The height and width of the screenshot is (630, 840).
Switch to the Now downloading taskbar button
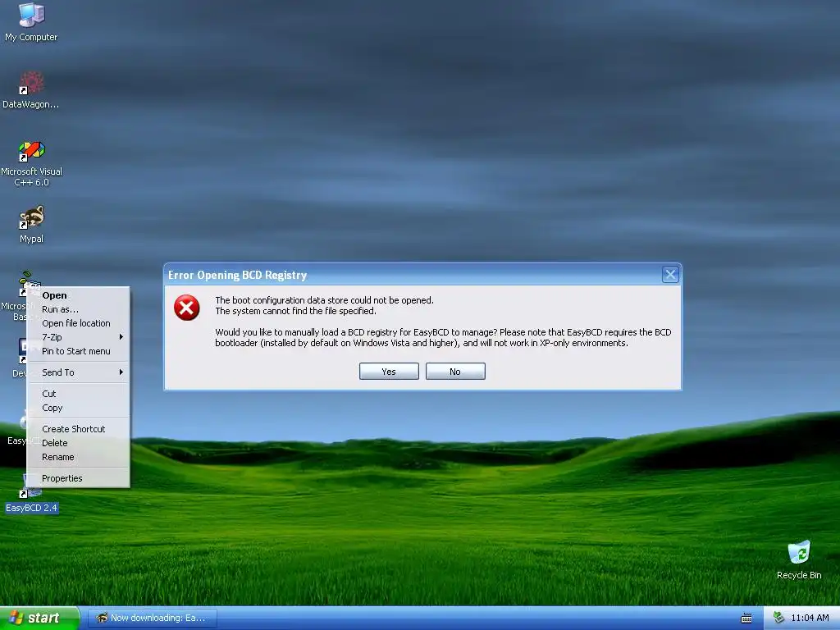[152, 619]
